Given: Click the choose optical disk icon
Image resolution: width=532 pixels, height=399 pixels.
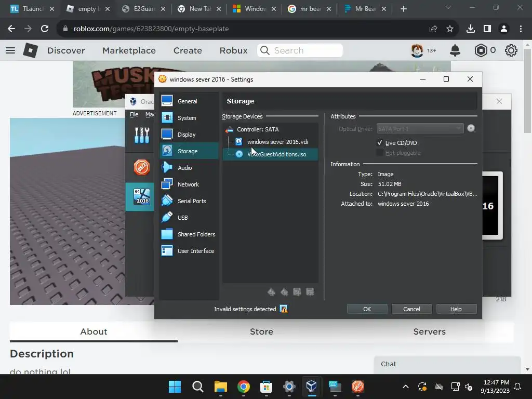Looking at the screenshot, I should [x=471, y=128].
